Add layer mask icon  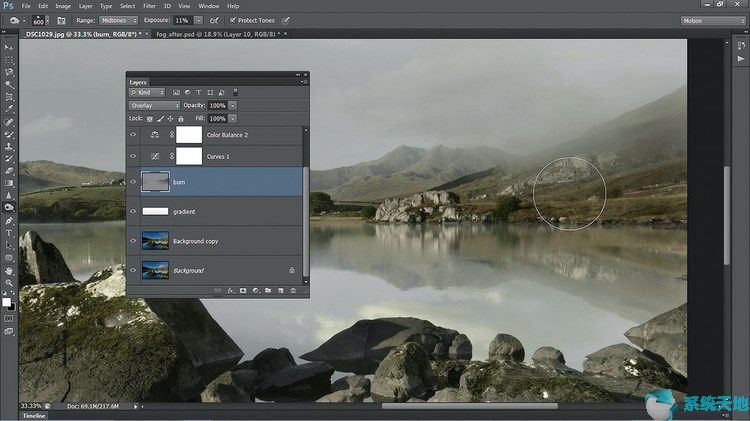(243, 290)
